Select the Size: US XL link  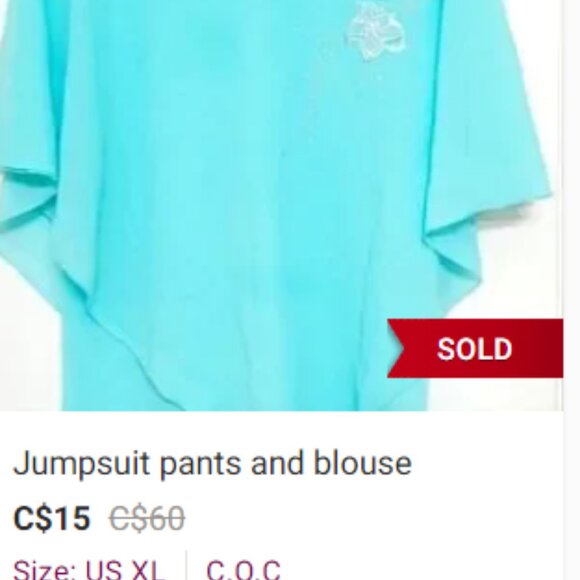coord(89,570)
